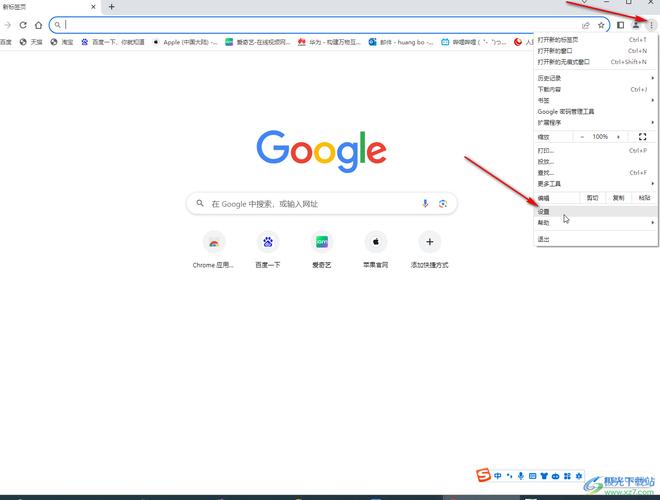Open Sogou skin shirt icon
Viewport: 660px width, 500px height.
544,476
